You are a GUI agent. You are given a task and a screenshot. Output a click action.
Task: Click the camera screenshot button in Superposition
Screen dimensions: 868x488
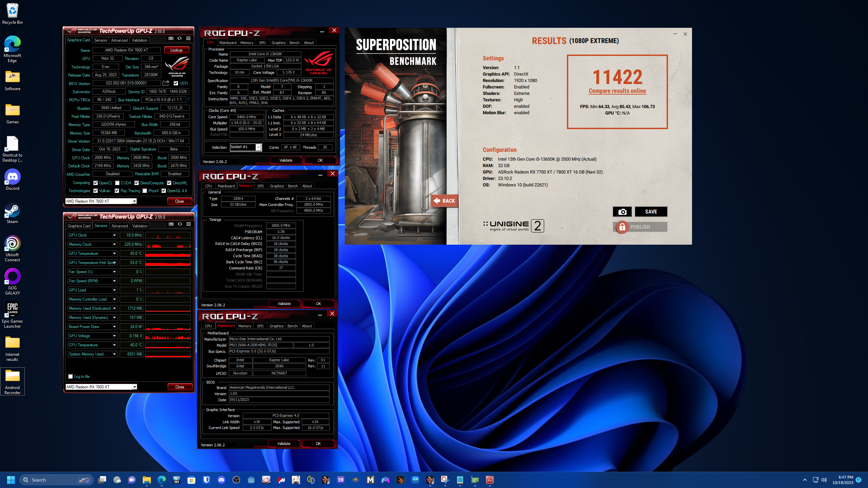(x=622, y=212)
